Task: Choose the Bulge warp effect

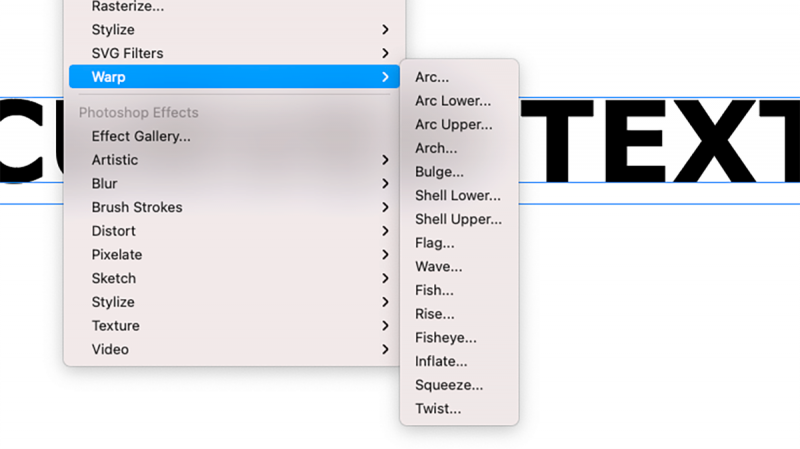Action: tap(459, 172)
